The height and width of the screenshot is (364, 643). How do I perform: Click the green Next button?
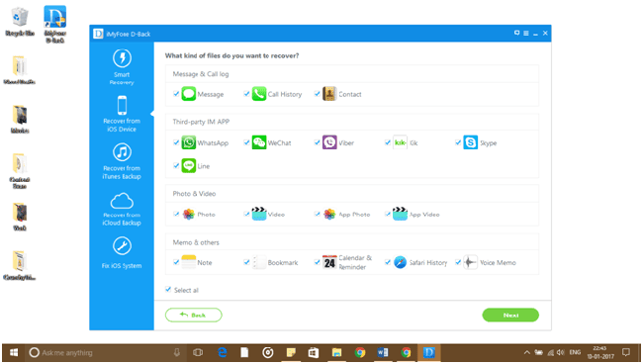[x=510, y=315]
